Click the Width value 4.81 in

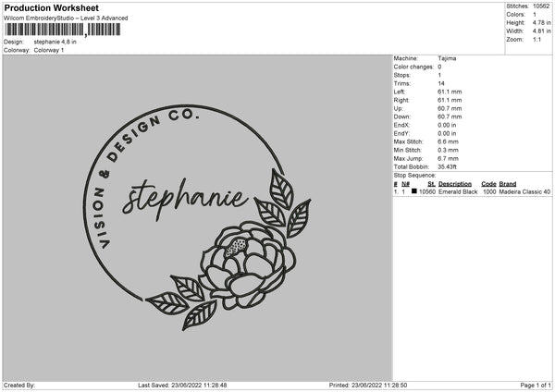click(x=541, y=31)
